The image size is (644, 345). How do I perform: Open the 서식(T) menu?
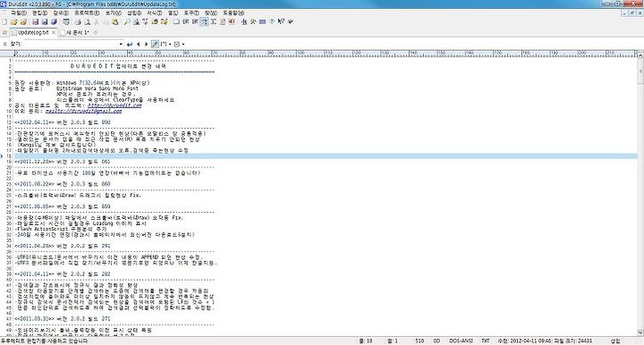pyautogui.click(x=155, y=13)
